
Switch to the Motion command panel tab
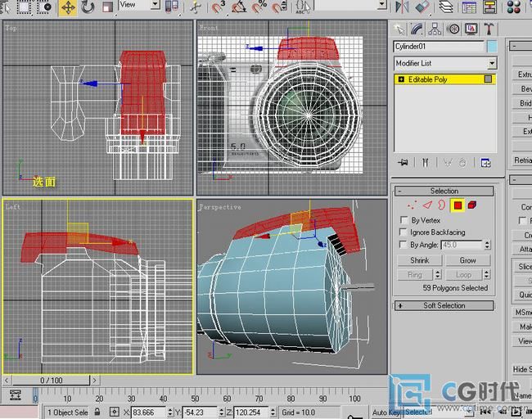click(x=453, y=29)
